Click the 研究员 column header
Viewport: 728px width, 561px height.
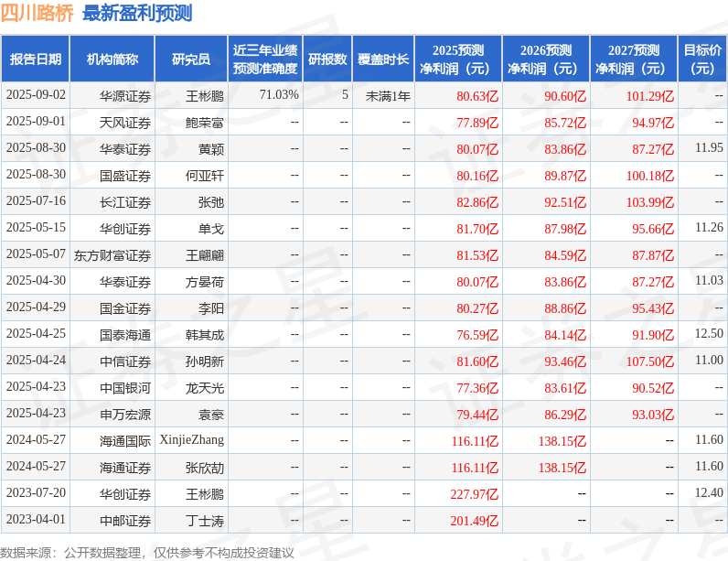[191, 59]
